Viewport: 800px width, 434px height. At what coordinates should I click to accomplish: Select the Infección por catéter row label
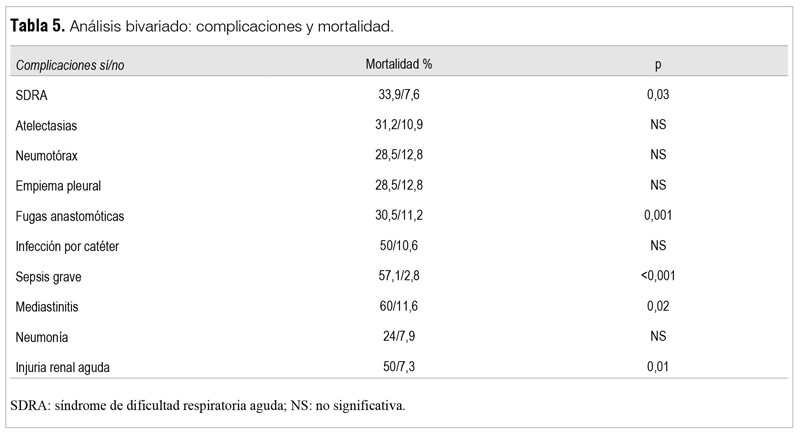pyautogui.click(x=70, y=246)
